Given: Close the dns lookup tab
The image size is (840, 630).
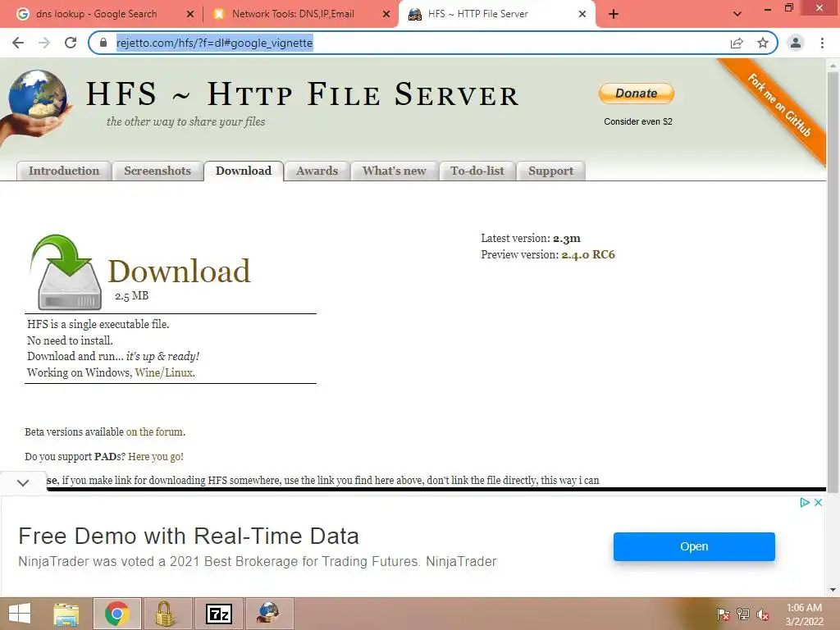Looking at the screenshot, I should point(190,14).
